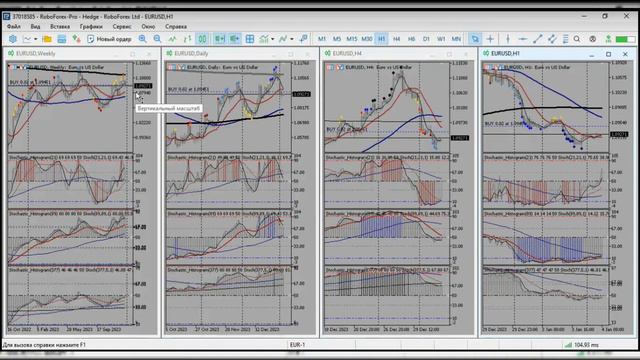Select the H4 timeframe
The image size is (640, 360).
pyautogui.click(x=396, y=39)
